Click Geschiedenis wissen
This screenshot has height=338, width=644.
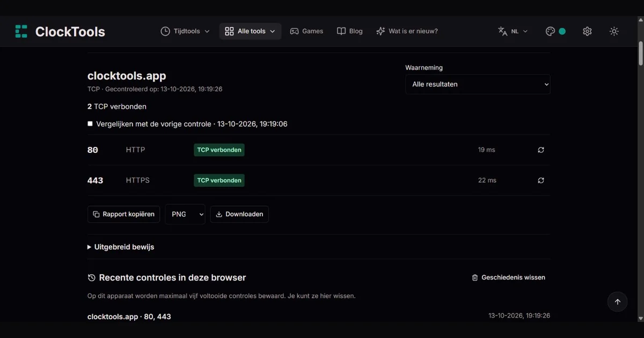click(508, 277)
